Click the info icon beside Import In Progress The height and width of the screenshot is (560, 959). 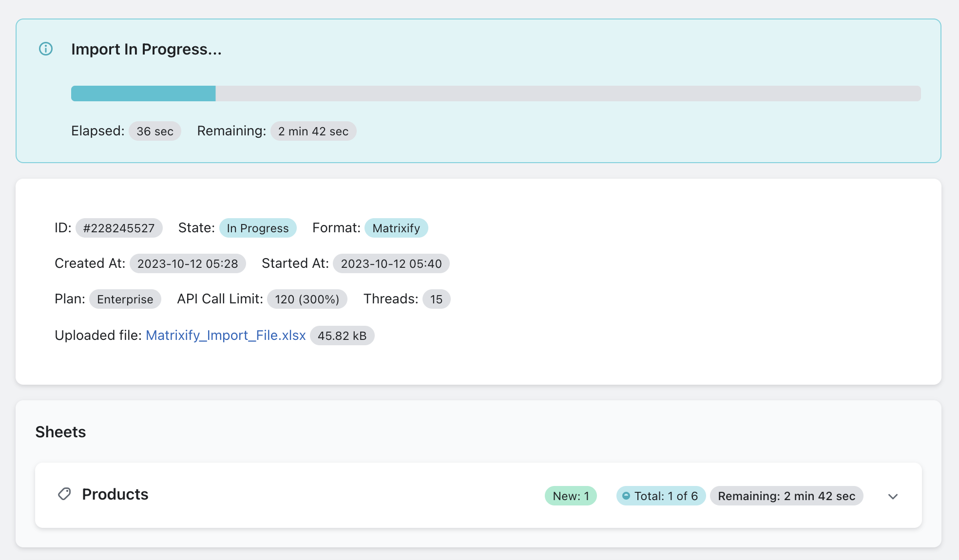46,49
